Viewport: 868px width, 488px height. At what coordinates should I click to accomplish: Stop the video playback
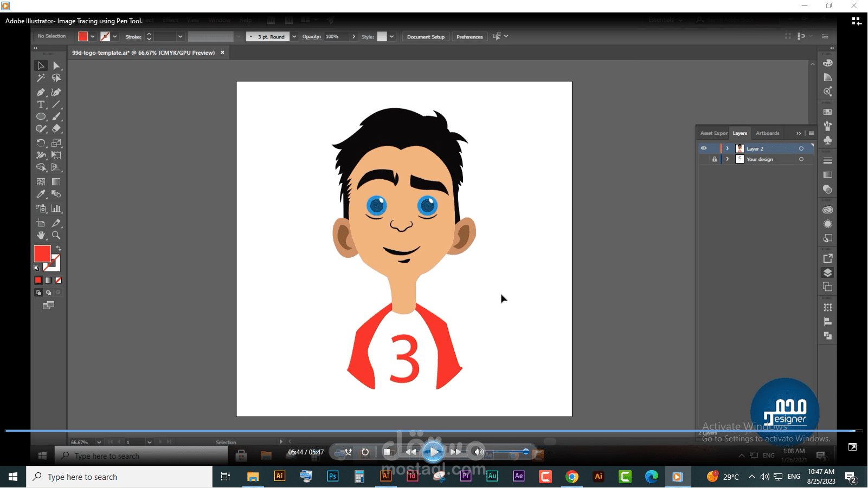tap(387, 452)
